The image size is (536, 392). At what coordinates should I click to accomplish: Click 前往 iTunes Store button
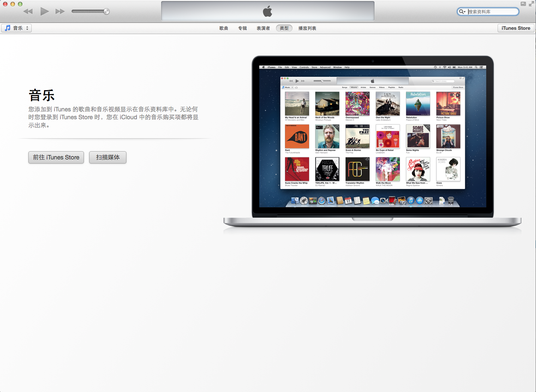tap(56, 157)
